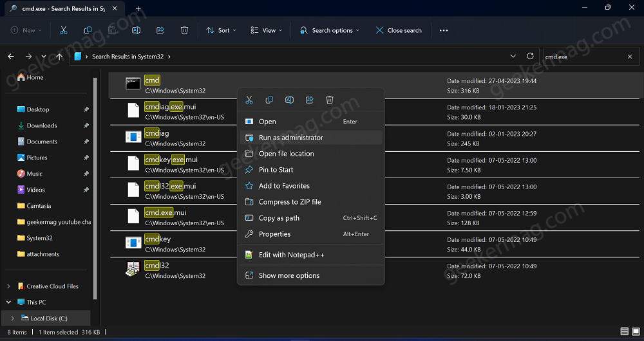The width and height of the screenshot is (644, 341).
Task: Select Edit with Notepad++
Action: [x=311, y=255]
